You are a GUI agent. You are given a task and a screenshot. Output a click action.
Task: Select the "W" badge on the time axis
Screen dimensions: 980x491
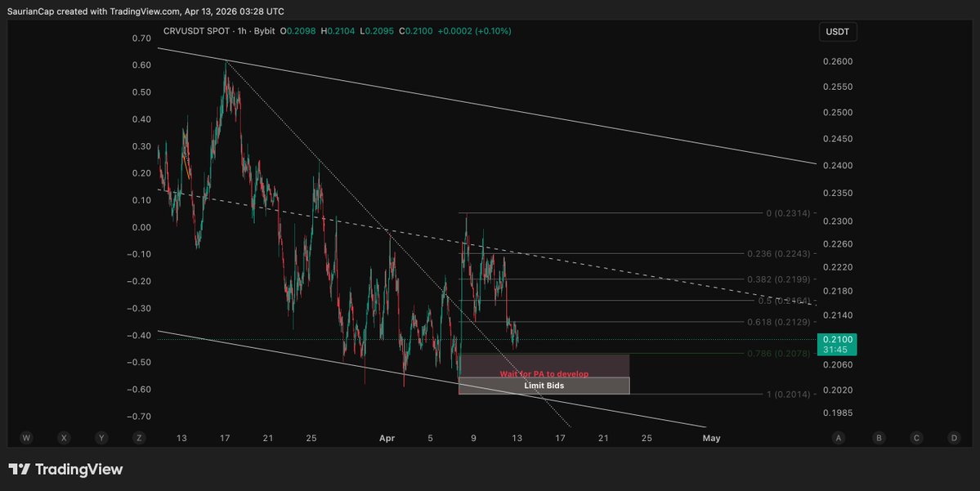point(26,438)
